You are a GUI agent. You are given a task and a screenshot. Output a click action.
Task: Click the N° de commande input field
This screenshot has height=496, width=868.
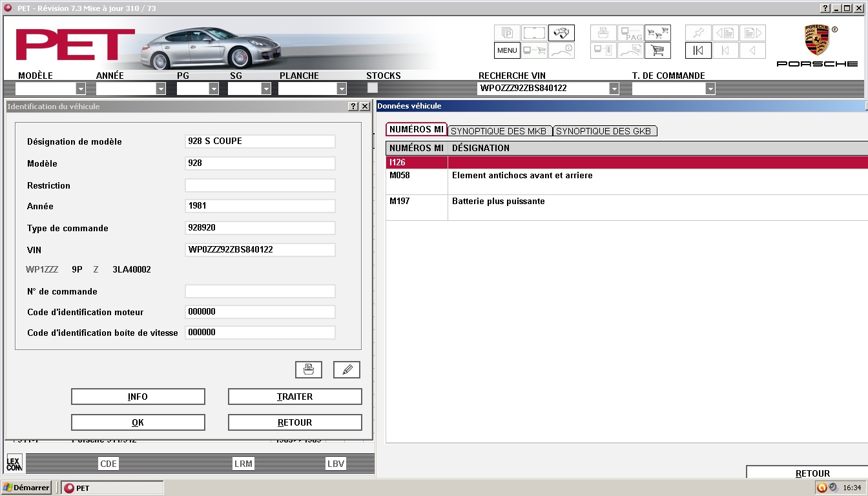pos(260,291)
